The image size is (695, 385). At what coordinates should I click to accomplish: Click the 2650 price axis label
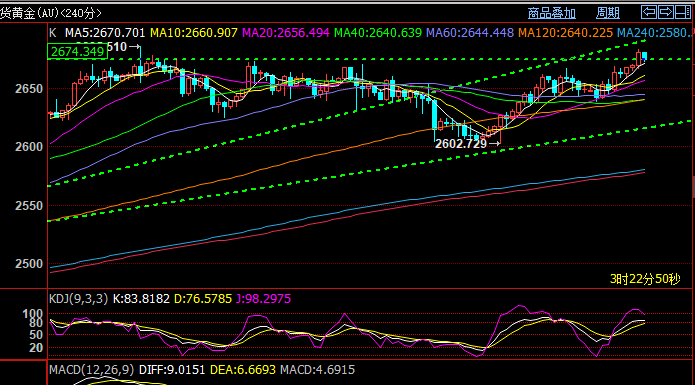pyautogui.click(x=29, y=89)
